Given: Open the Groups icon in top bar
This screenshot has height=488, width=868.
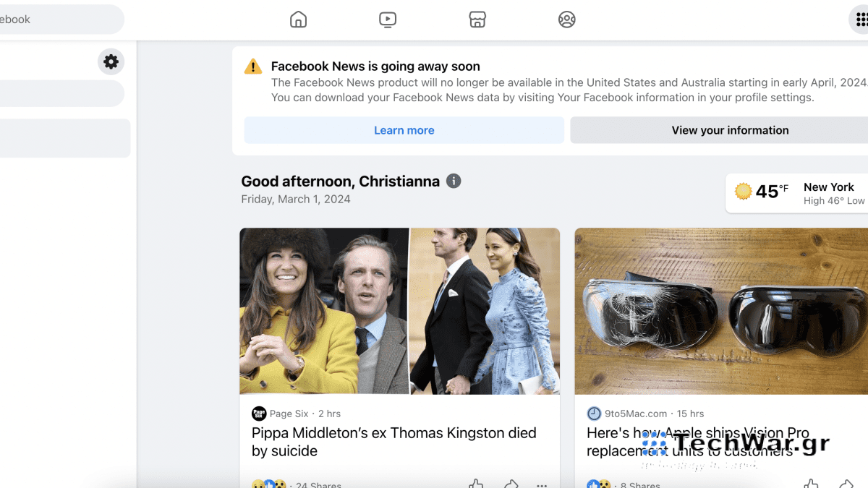Looking at the screenshot, I should [x=567, y=20].
